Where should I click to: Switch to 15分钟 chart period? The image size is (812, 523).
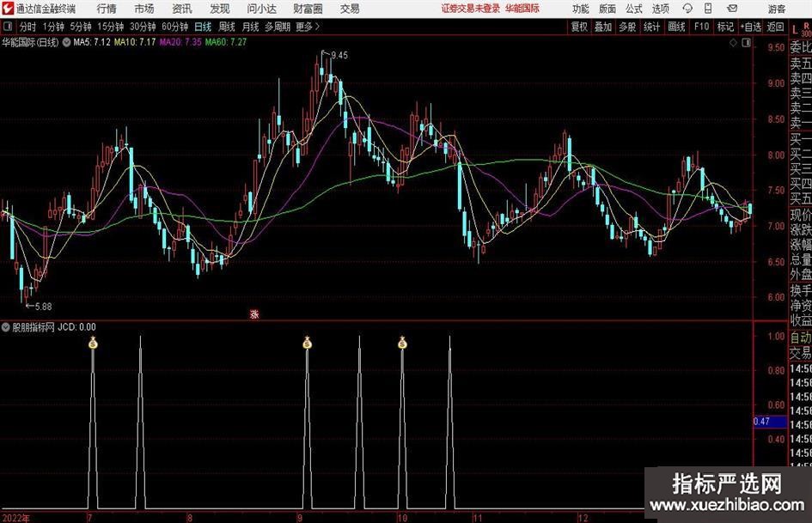[x=110, y=27]
